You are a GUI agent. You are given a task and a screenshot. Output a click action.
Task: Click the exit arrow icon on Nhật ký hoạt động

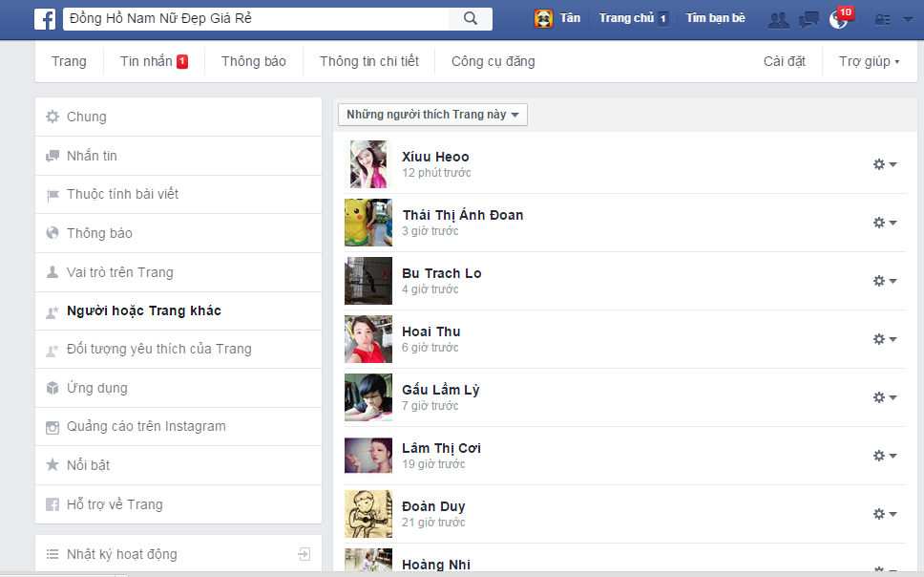click(x=304, y=554)
